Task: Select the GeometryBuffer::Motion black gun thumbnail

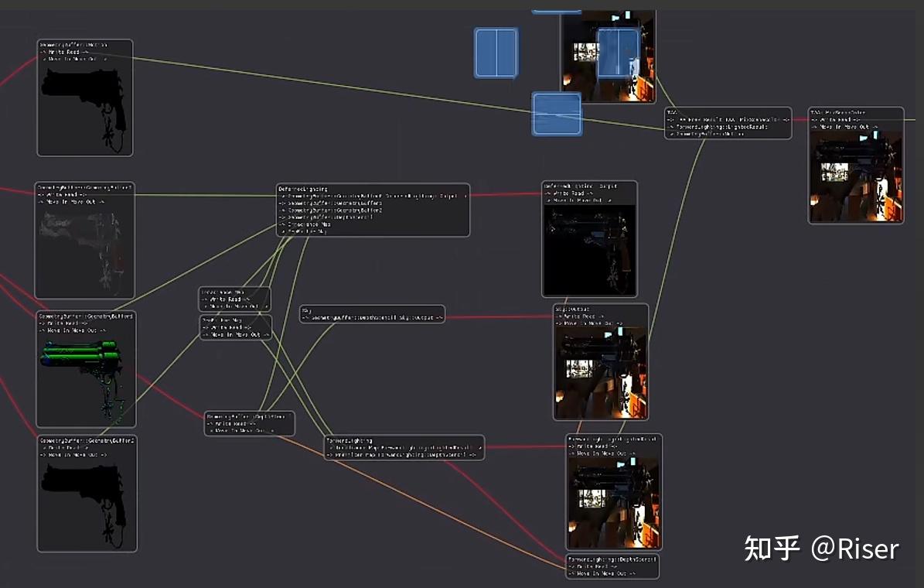Action: point(85,108)
